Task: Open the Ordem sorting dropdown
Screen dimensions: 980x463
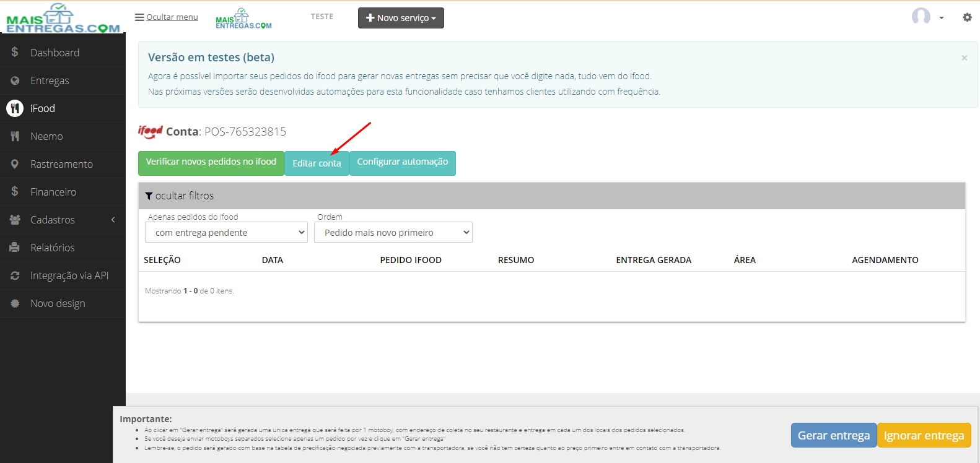Action: (393, 232)
